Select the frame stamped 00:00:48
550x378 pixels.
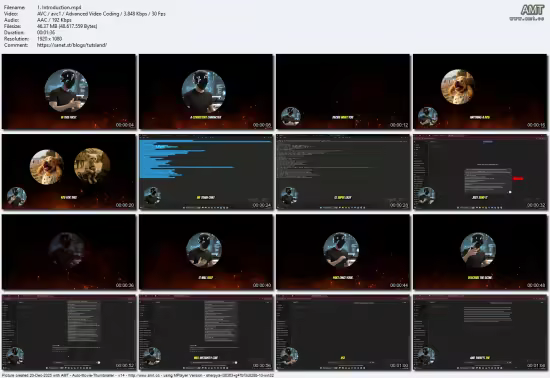pyautogui.click(x=480, y=252)
